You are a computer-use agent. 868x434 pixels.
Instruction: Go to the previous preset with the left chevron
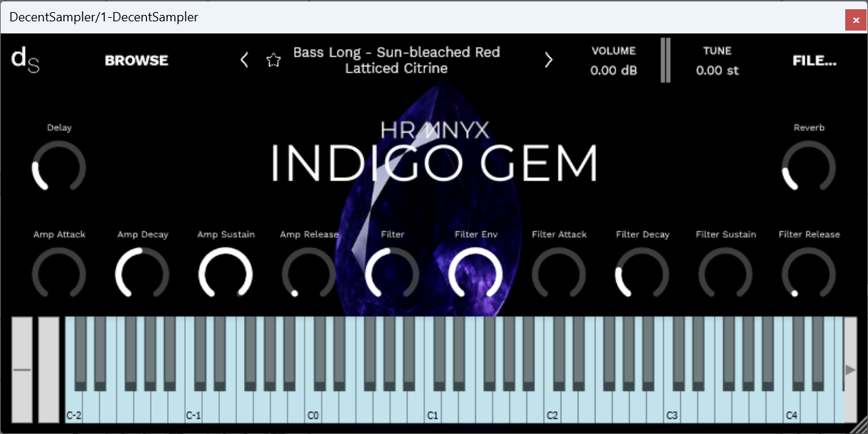(x=244, y=60)
